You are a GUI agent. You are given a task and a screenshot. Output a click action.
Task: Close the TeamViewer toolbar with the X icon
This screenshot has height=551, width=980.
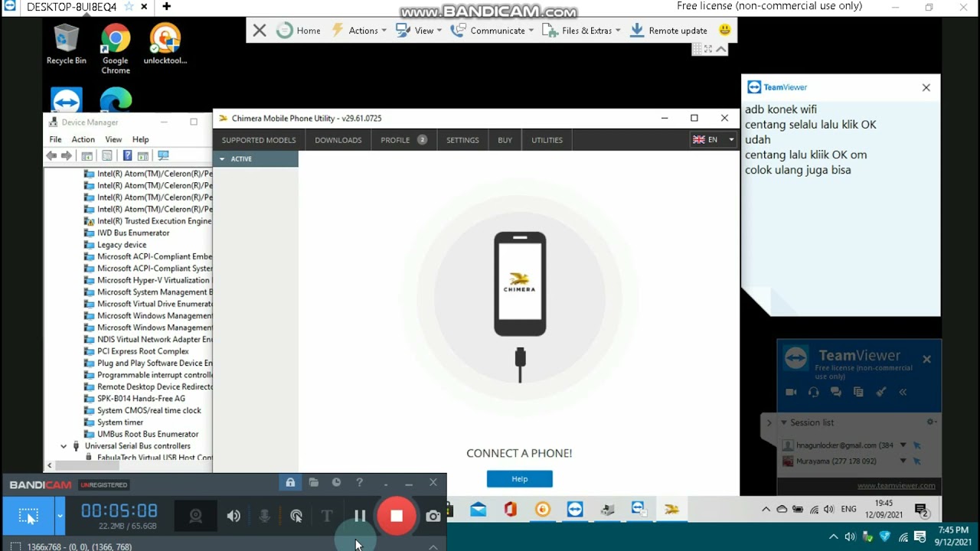pos(260,31)
